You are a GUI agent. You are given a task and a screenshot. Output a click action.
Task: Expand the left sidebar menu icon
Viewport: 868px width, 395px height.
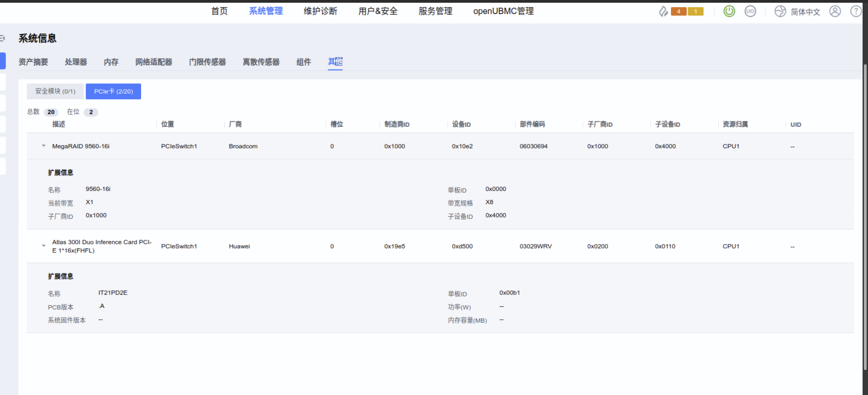3,38
